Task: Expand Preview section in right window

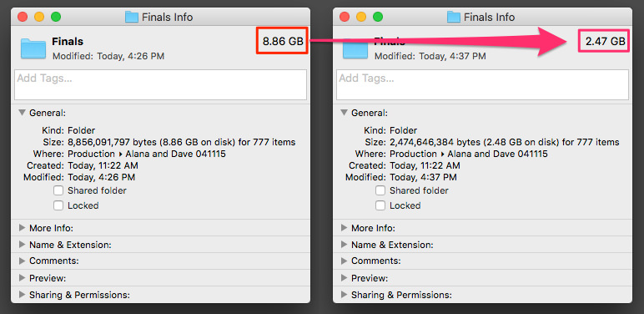Action: (x=345, y=278)
